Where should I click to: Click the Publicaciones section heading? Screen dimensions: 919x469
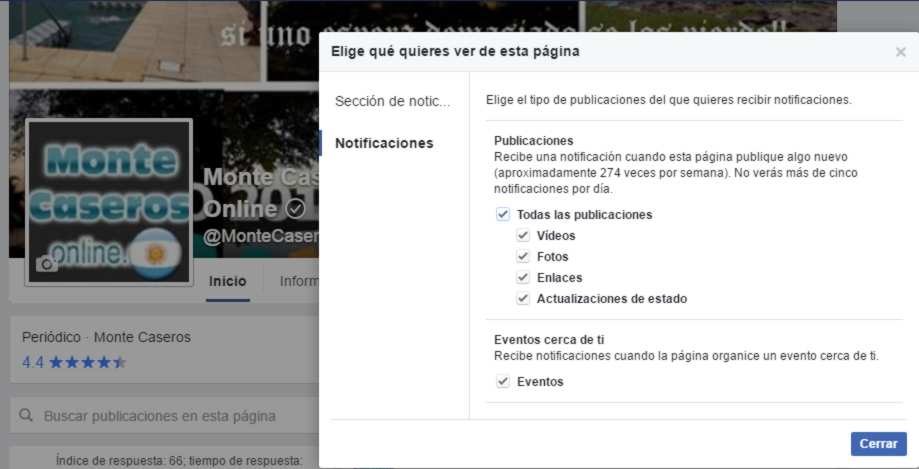pyautogui.click(x=533, y=141)
